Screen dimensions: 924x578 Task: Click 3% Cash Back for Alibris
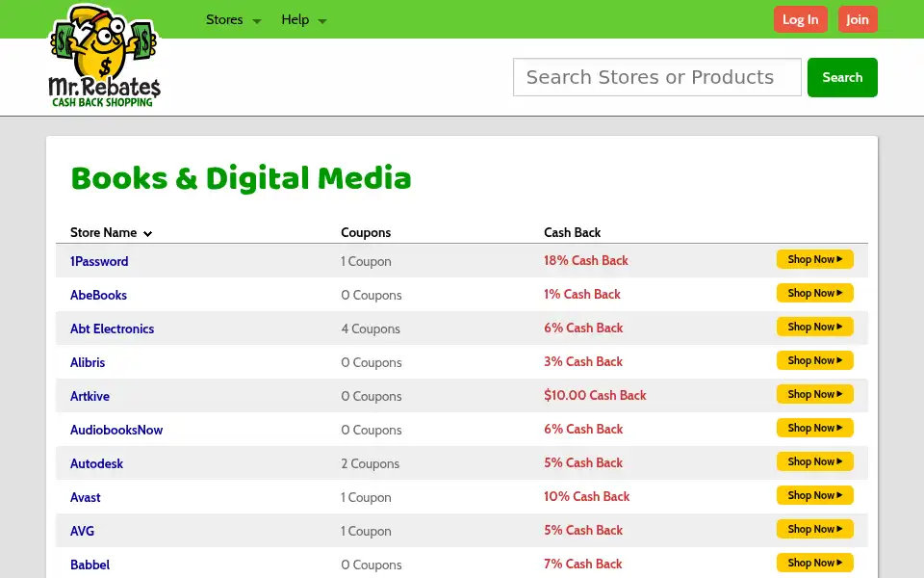point(583,361)
